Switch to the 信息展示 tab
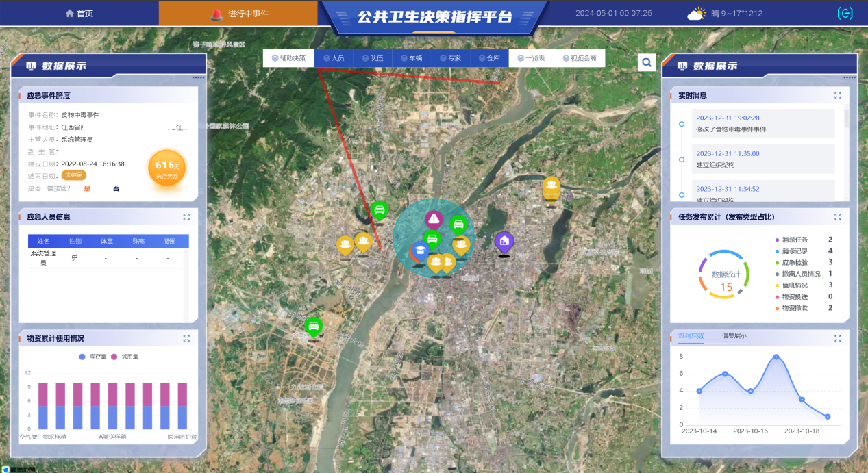Viewport: 868px width, 473px height. tap(734, 336)
